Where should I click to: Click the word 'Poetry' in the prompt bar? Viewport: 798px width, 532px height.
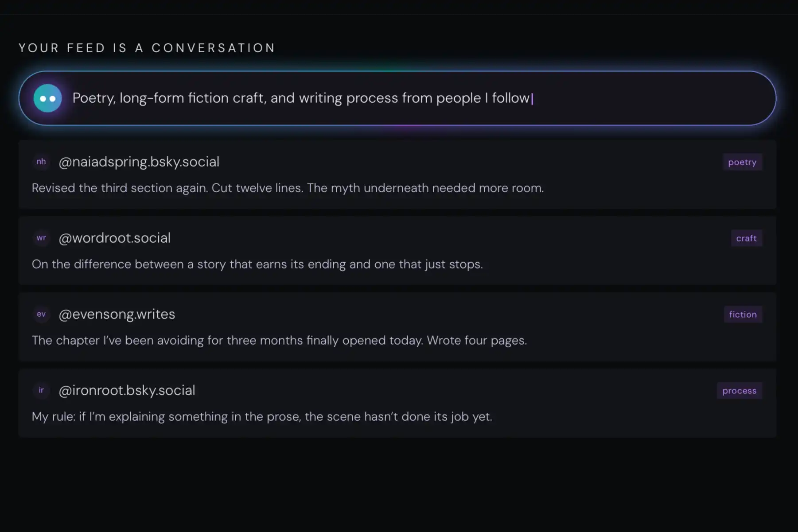pyautogui.click(x=94, y=98)
